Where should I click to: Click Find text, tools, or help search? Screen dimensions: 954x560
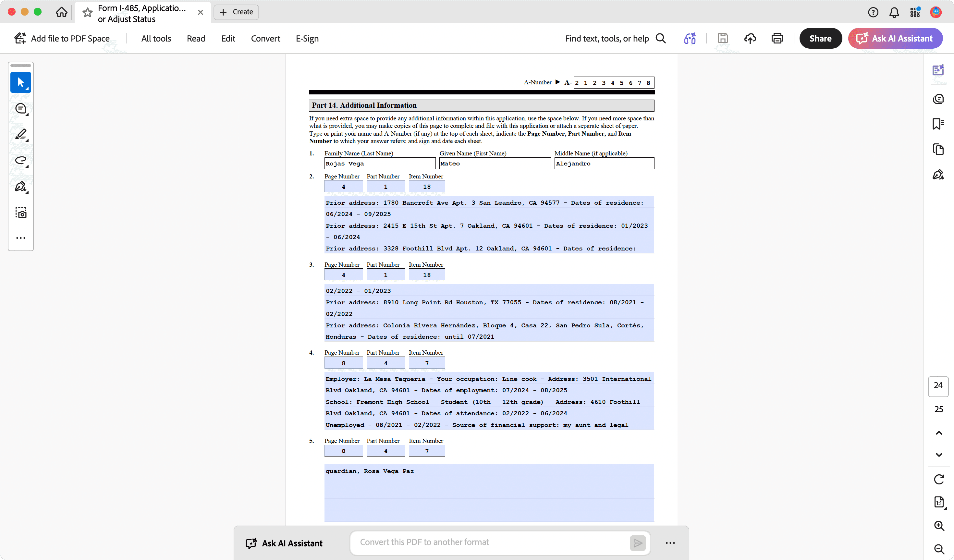[615, 38]
